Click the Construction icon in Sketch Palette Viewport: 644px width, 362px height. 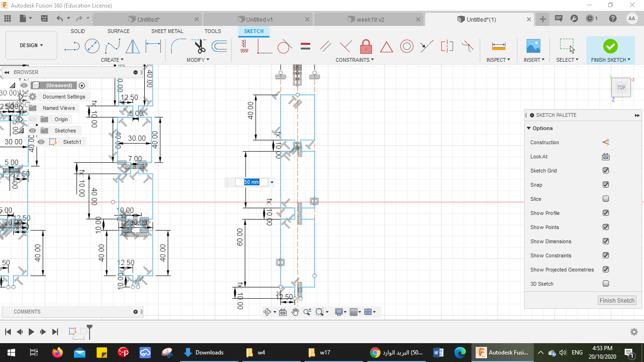click(606, 142)
